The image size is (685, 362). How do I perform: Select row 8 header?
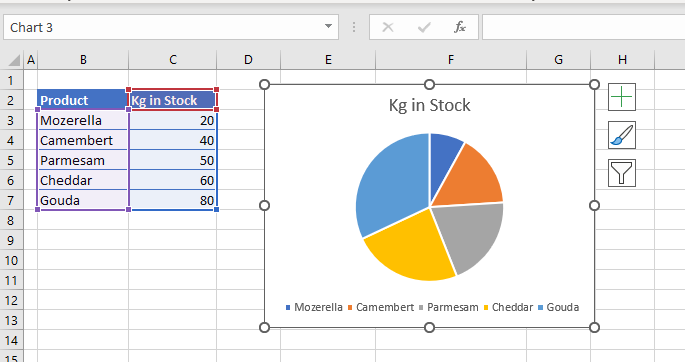(x=10, y=221)
